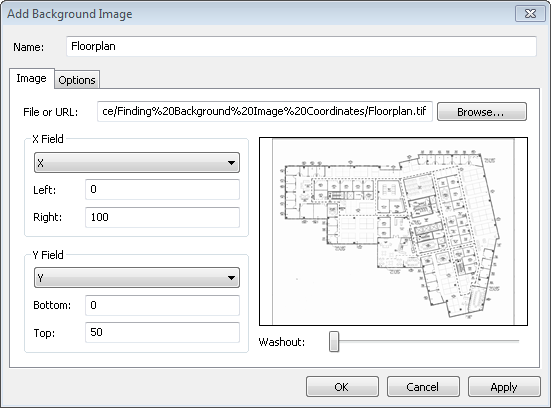551x408 pixels.
Task: Confirm with the OK button
Action: 342,387
